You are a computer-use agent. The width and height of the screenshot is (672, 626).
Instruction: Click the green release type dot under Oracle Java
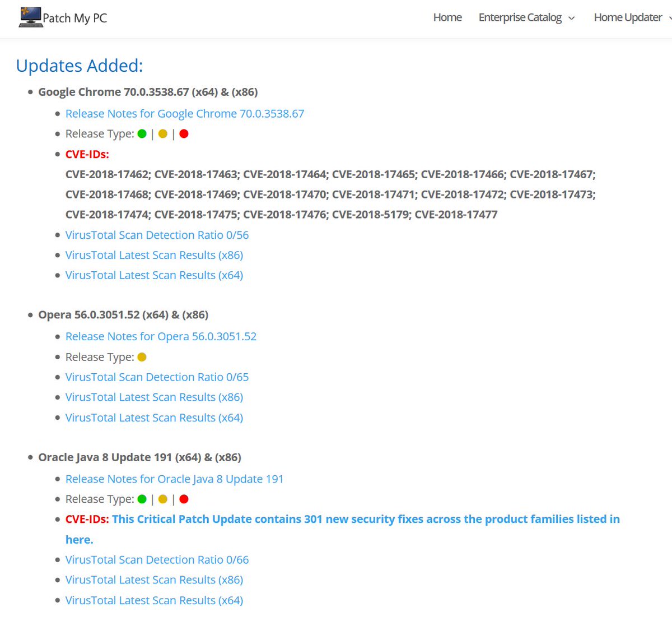142,499
